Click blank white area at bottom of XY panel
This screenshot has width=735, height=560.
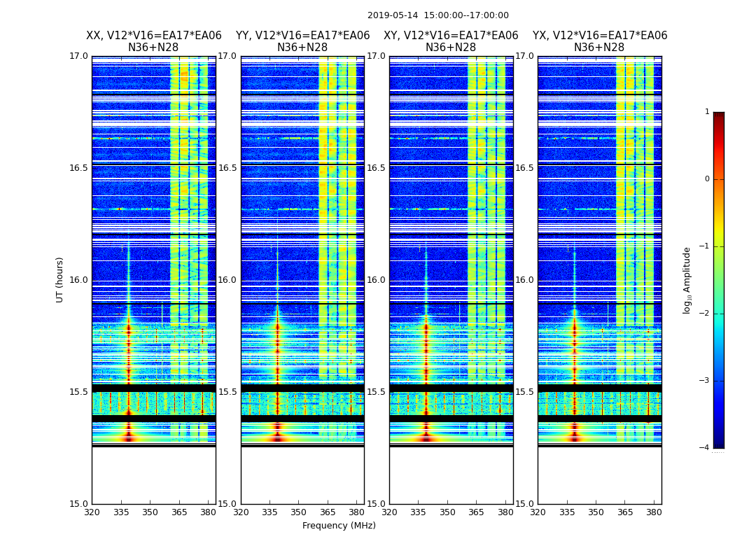pos(451,476)
